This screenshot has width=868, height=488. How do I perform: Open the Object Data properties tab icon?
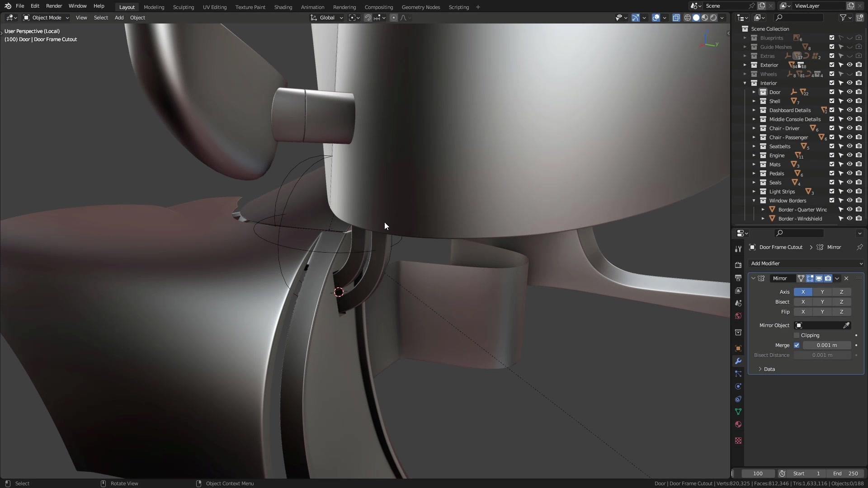coord(738,412)
